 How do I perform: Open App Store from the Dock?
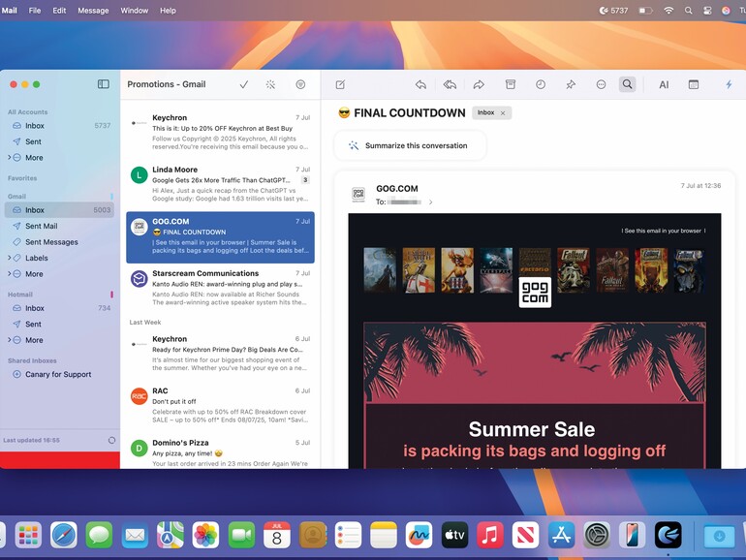[x=561, y=535]
